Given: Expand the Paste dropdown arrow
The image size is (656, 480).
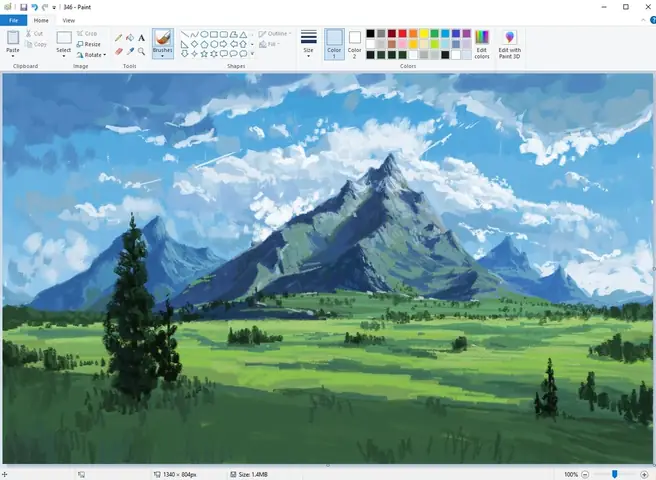Looking at the screenshot, I should (x=13, y=56).
